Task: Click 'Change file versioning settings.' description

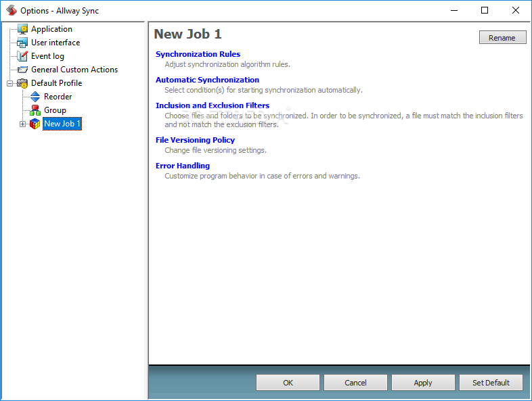Action: click(x=215, y=150)
